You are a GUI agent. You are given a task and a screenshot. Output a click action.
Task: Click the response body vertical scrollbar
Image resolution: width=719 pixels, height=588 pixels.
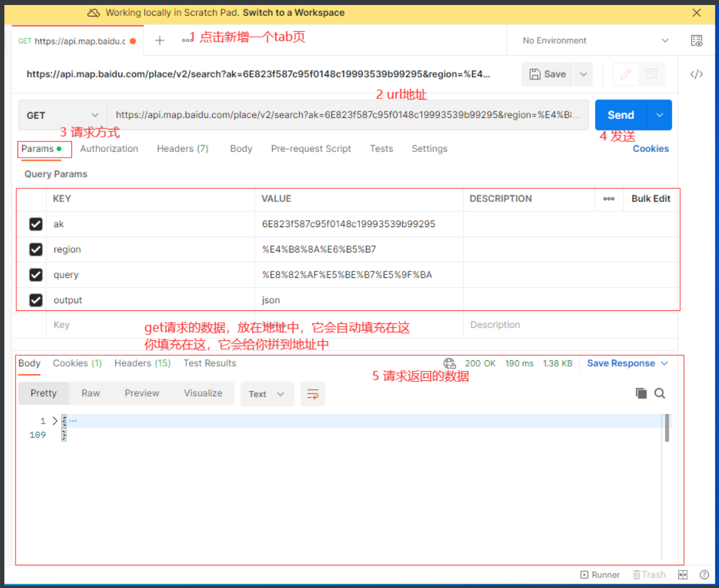tap(666, 428)
